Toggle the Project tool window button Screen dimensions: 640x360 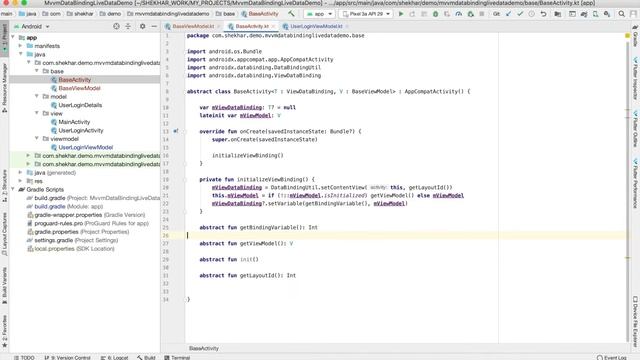4,38
